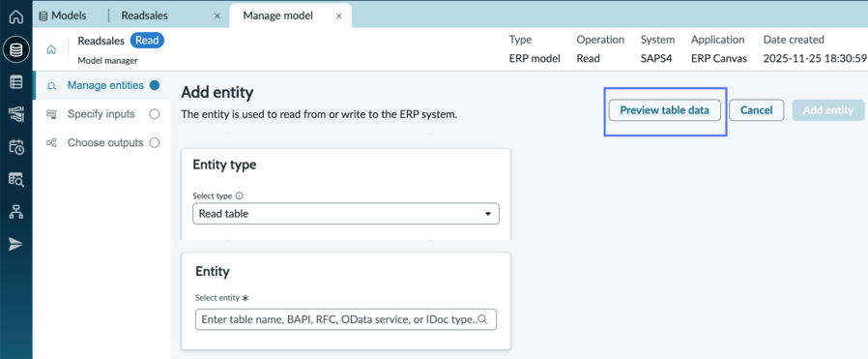Open the Home icon in left sidebar
The image size is (868, 359).
(x=16, y=16)
